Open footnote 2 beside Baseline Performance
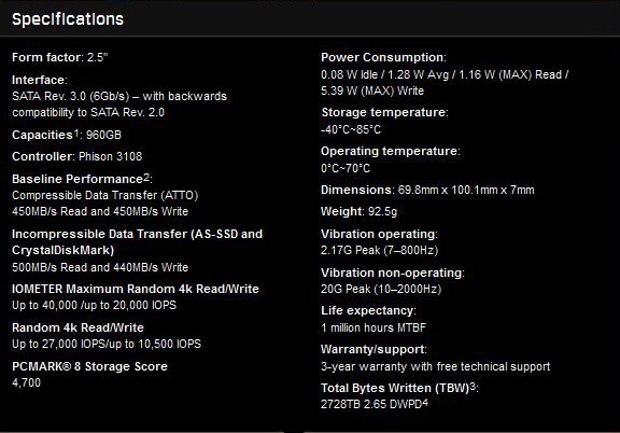The width and height of the screenshot is (620, 433). tap(147, 175)
